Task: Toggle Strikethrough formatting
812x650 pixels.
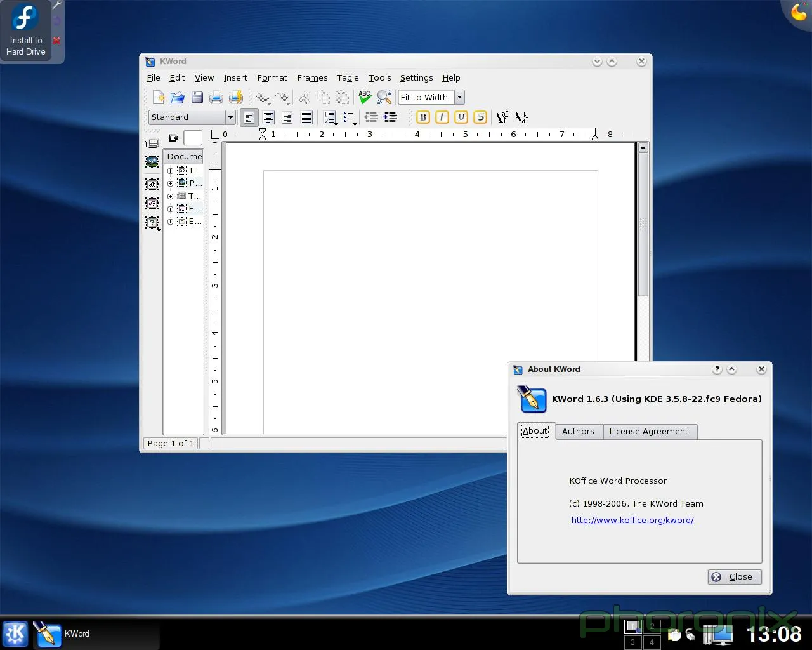Action: coord(480,117)
